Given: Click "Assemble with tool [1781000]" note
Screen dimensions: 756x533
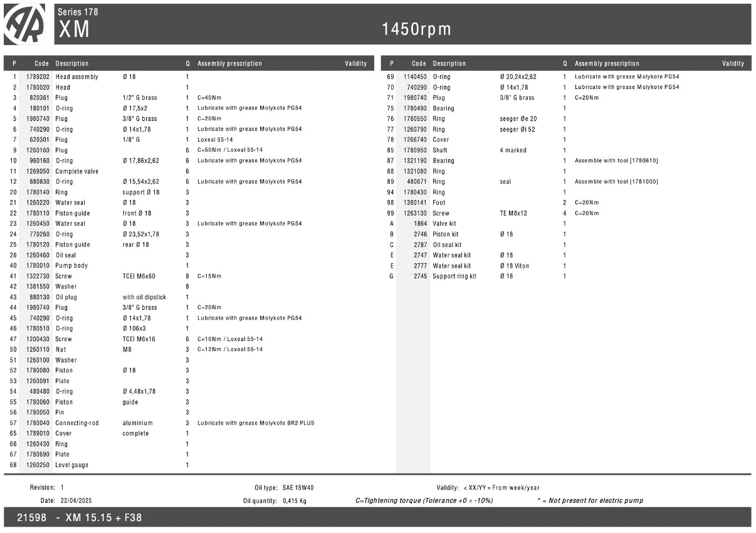Looking at the screenshot, I should (x=616, y=182).
